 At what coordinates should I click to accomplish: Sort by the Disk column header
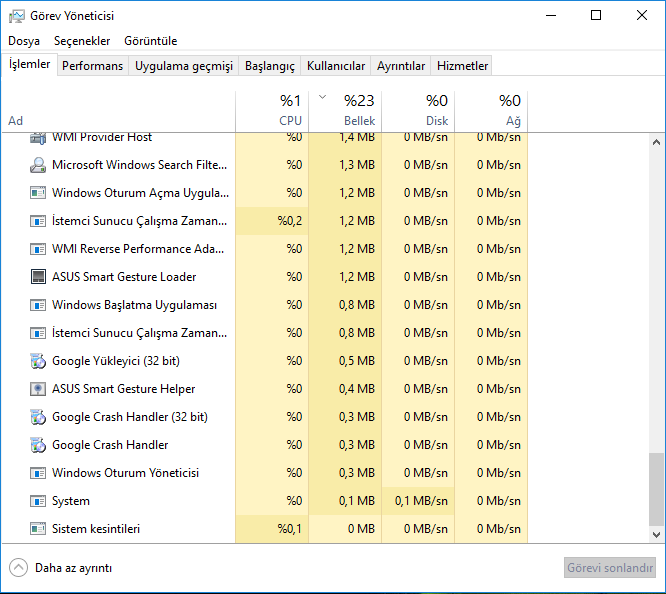[x=418, y=112]
